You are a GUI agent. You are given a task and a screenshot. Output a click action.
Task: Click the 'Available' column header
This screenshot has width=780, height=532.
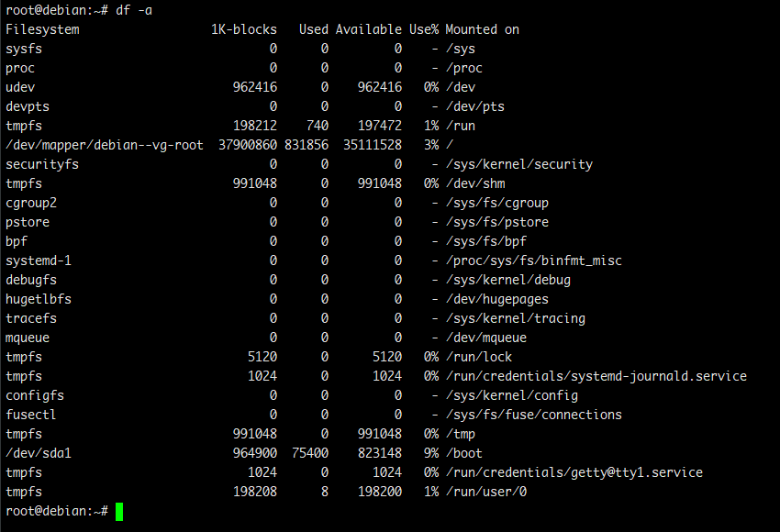click(x=368, y=29)
